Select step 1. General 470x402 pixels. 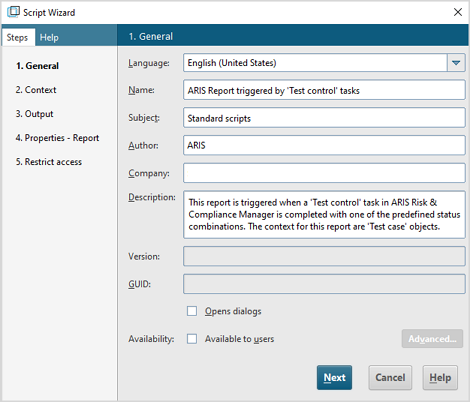pos(37,66)
